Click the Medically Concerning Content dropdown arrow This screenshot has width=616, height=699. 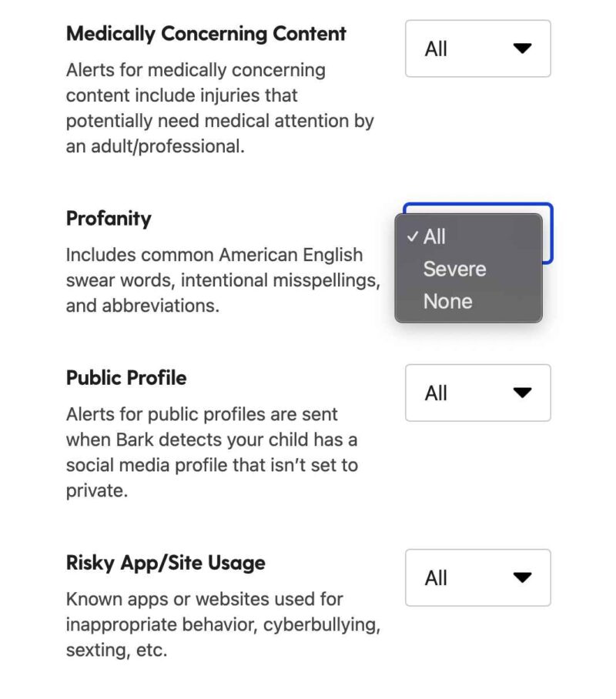point(522,48)
